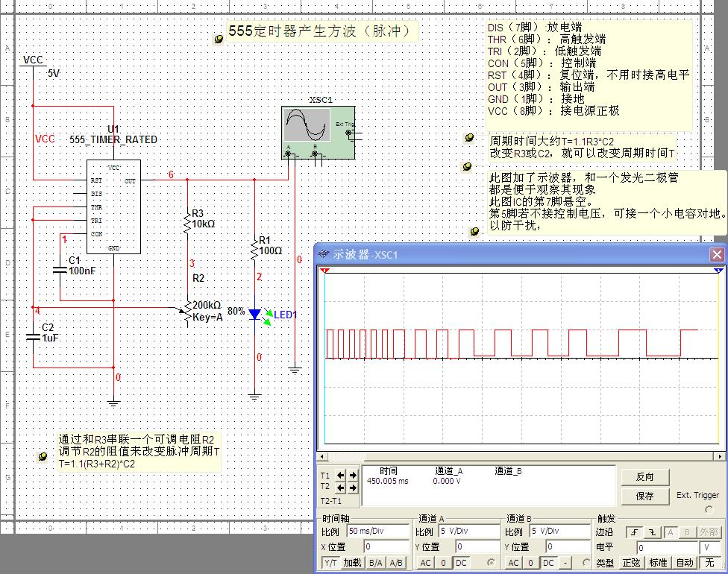Enable the Ext. Trigger radio button
This screenshot has width=728, height=574.
click(708, 510)
